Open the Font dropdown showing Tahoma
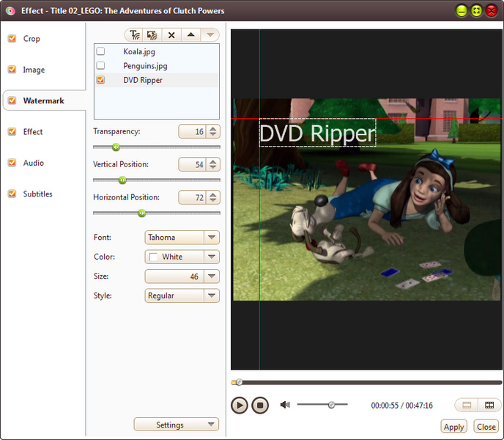504x440 pixels. (x=182, y=237)
